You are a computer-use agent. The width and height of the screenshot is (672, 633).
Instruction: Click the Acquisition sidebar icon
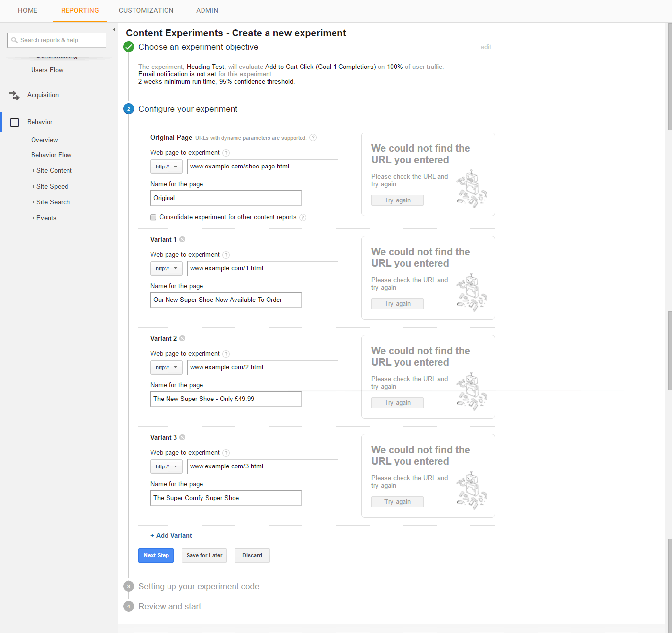click(x=14, y=95)
